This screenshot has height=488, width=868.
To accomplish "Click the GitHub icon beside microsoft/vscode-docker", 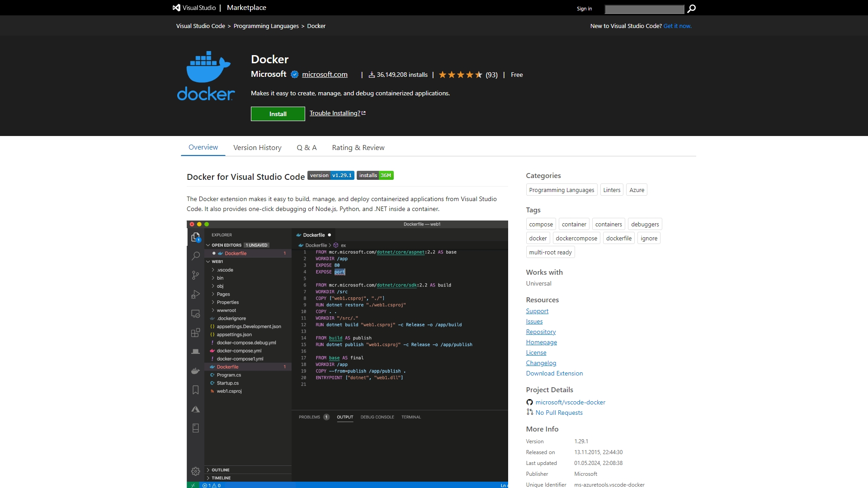I will pos(529,402).
